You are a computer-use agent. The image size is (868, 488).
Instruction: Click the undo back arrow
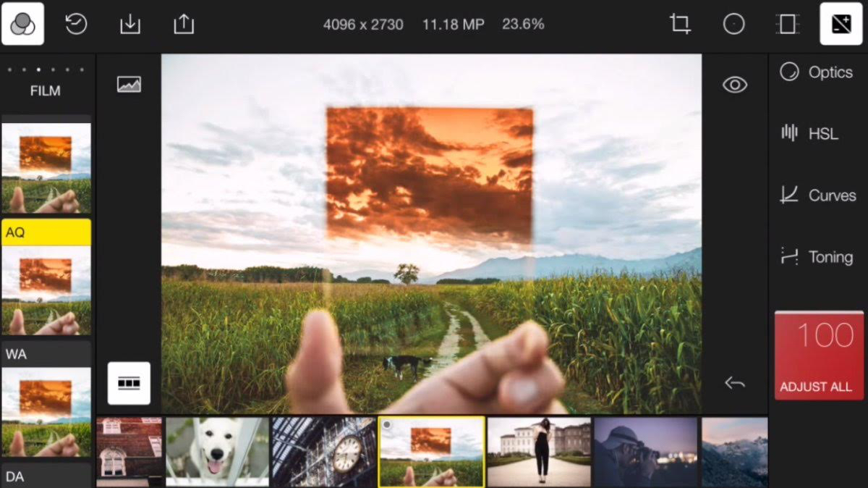735,383
